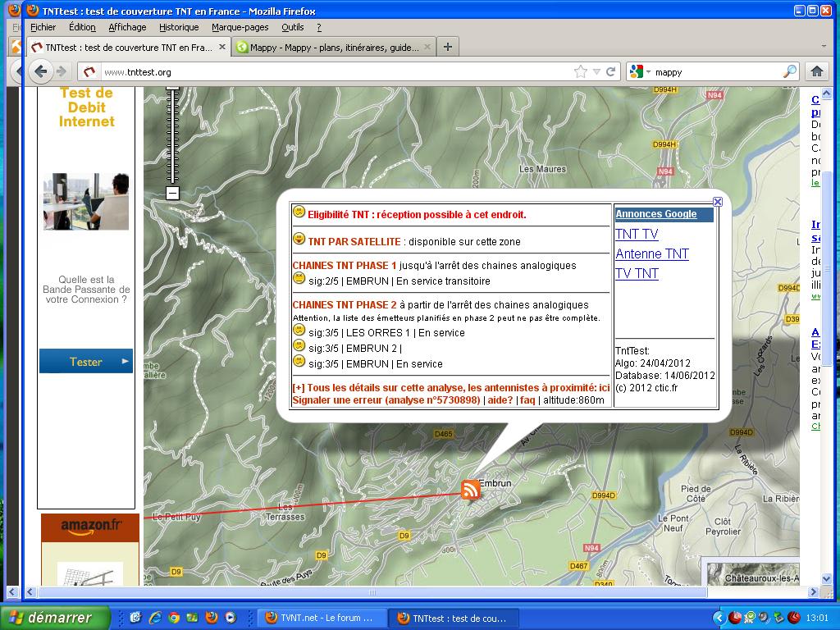Close the map info popup
Screen dimensions: 840x630
pyautogui.click(x=718, y=202)
